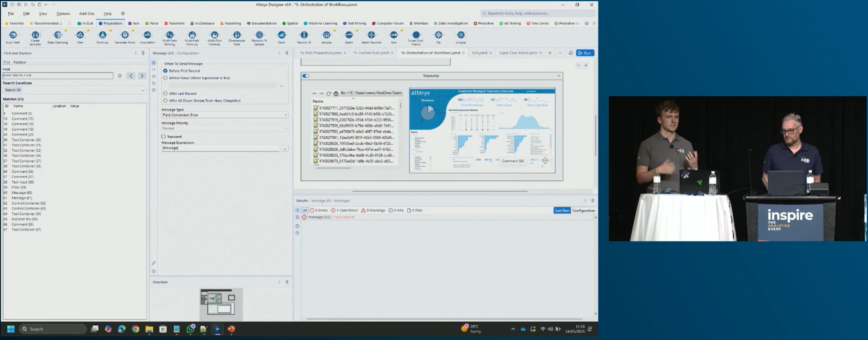Add a new workflow tab
868x340 pixels.
[550, 53]
